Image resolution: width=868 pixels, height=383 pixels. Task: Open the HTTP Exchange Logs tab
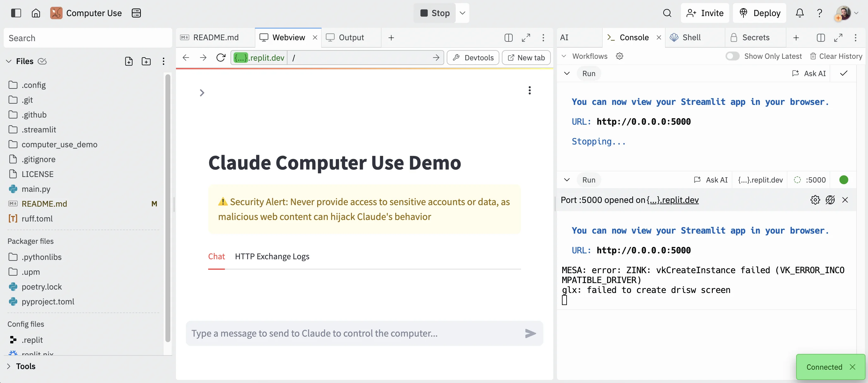point(272,256)
